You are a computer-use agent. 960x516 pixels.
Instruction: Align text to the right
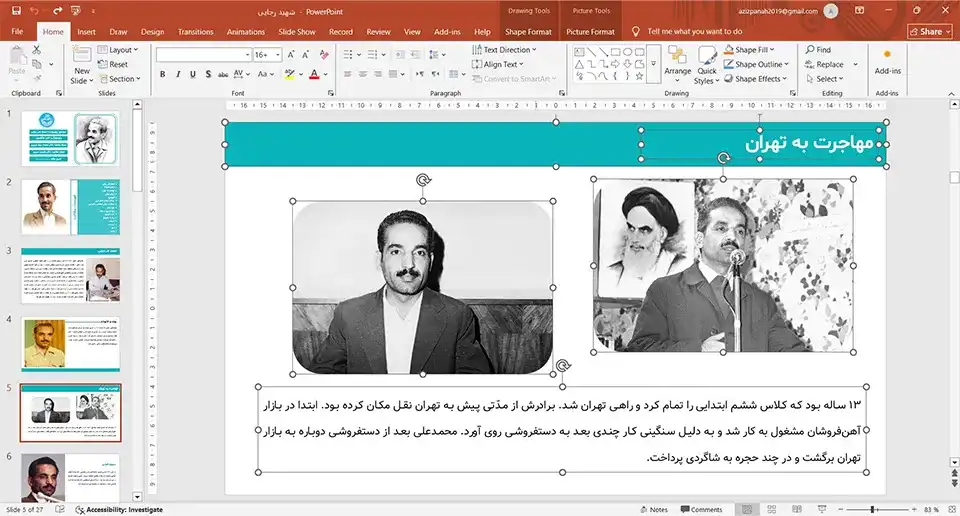(x=378, y=74)
